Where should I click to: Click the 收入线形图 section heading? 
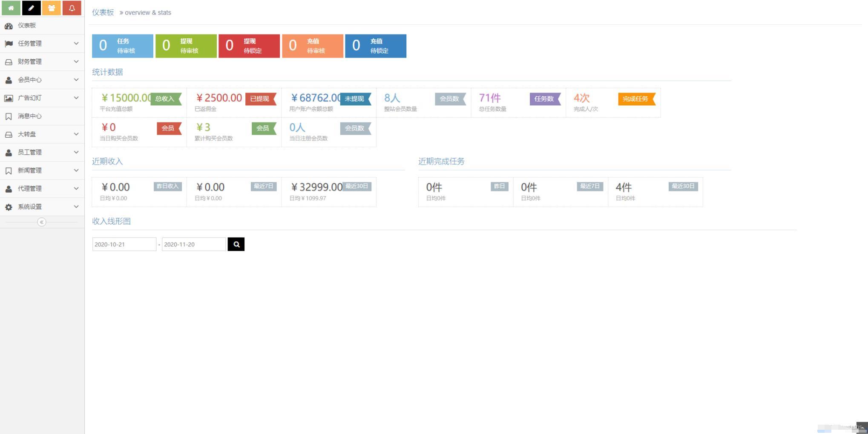coord(111,221)
